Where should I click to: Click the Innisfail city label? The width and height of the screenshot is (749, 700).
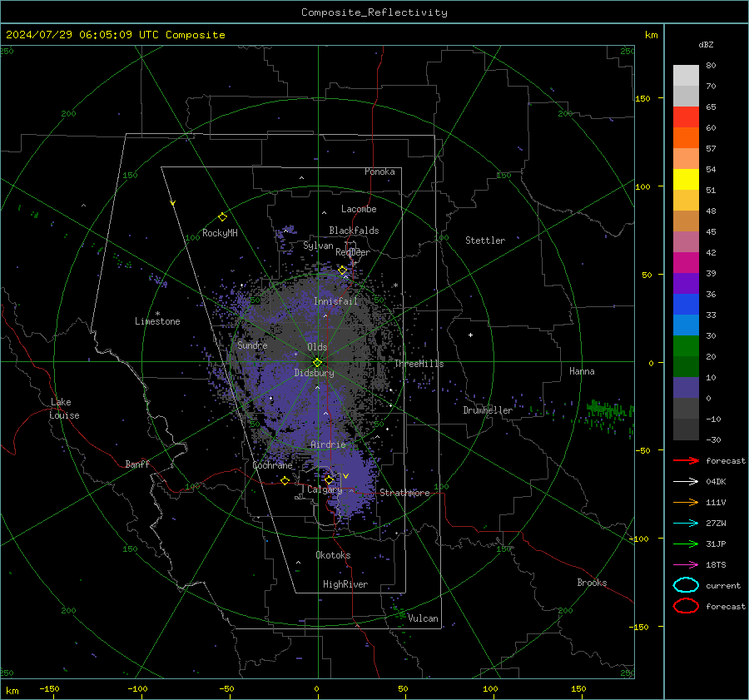tap(335, 301)
